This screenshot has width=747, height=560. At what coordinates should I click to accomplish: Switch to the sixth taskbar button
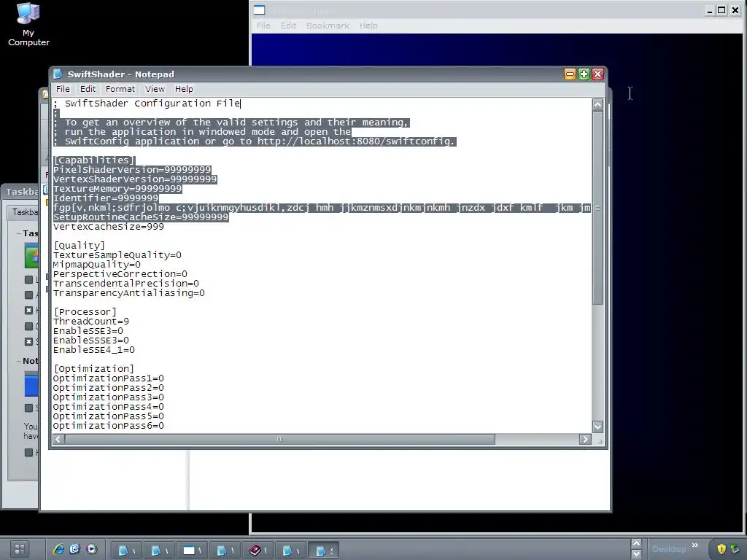[290, 551]
